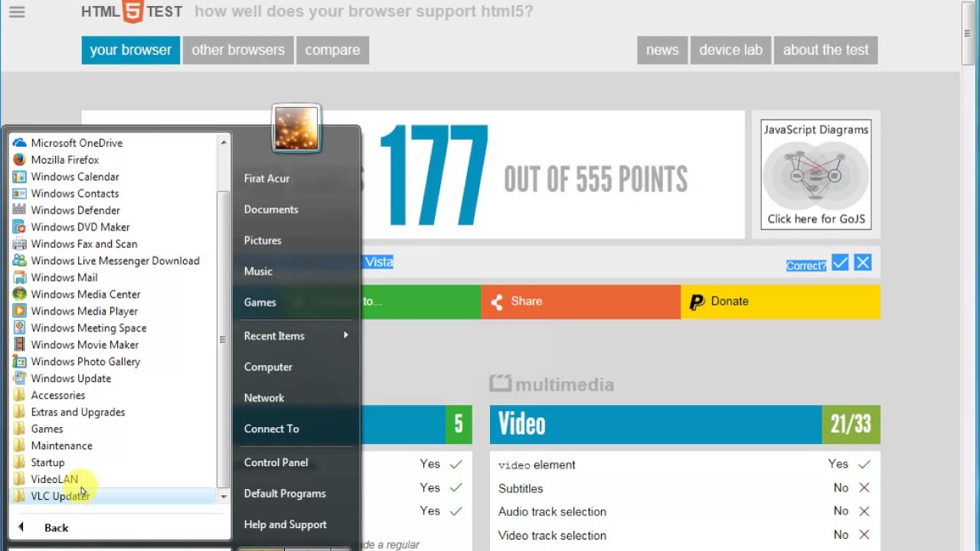Image resolution: width=980 pixels, height=551 pixels.
Task: Open the compare tab
Action: click(332, 51)
